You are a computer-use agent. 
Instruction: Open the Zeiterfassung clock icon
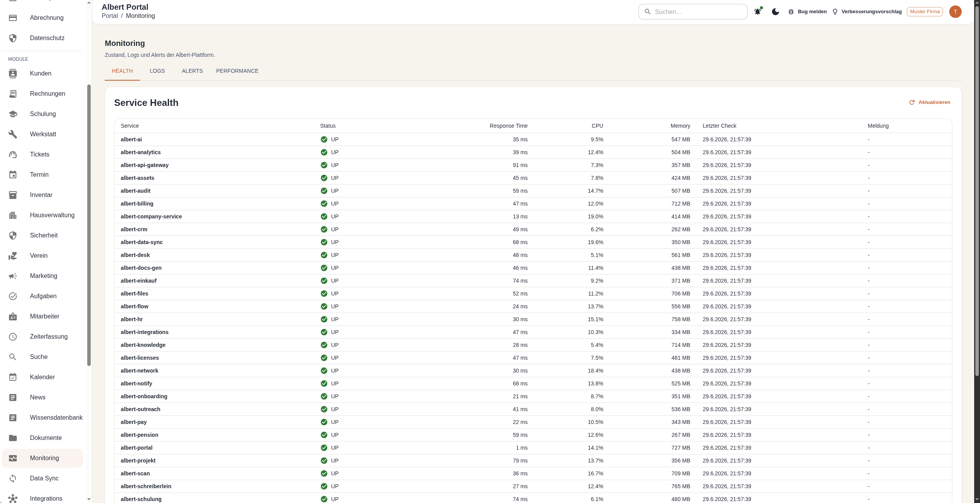click(x=13, y=337)
